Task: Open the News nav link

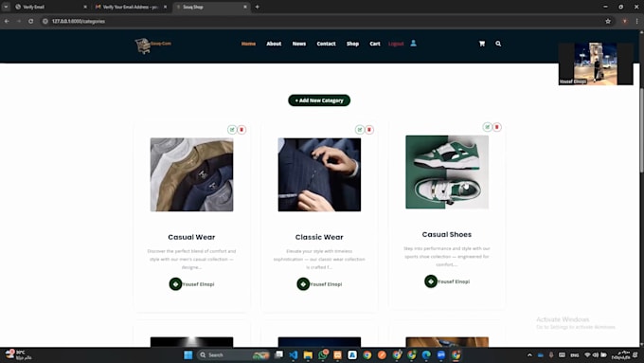Action: 299,44
